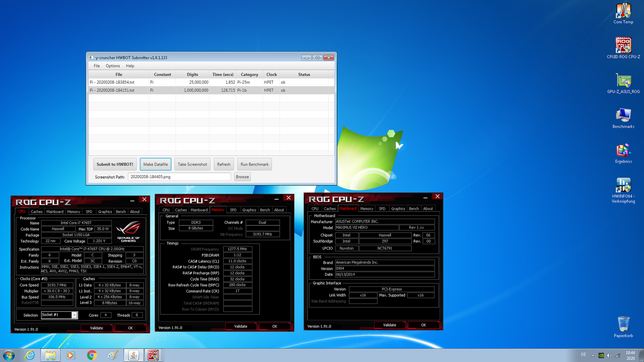Click OK in the right CPU-Z window

[x=424, y=325]
